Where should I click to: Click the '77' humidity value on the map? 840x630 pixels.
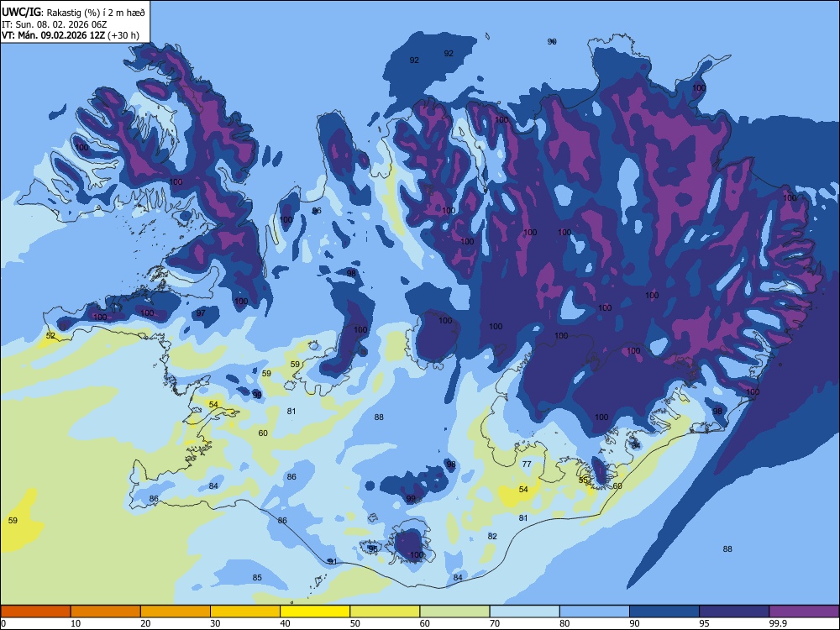click(x=527, y=464)
